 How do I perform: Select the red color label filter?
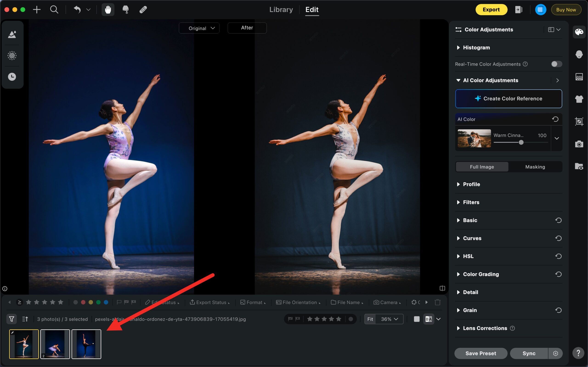pos(83,302)
